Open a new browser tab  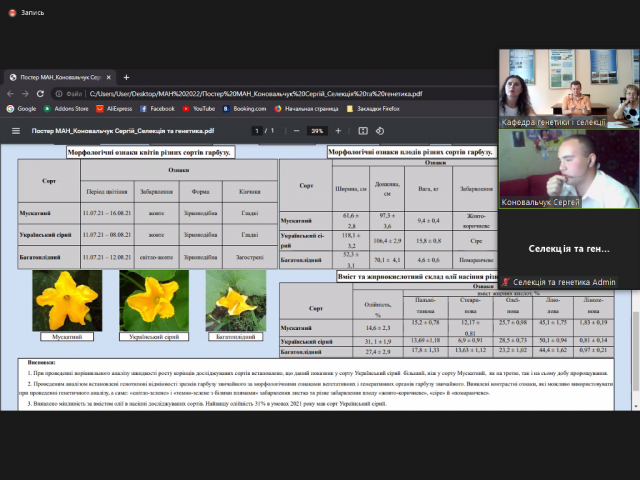[x=126, y=77]
